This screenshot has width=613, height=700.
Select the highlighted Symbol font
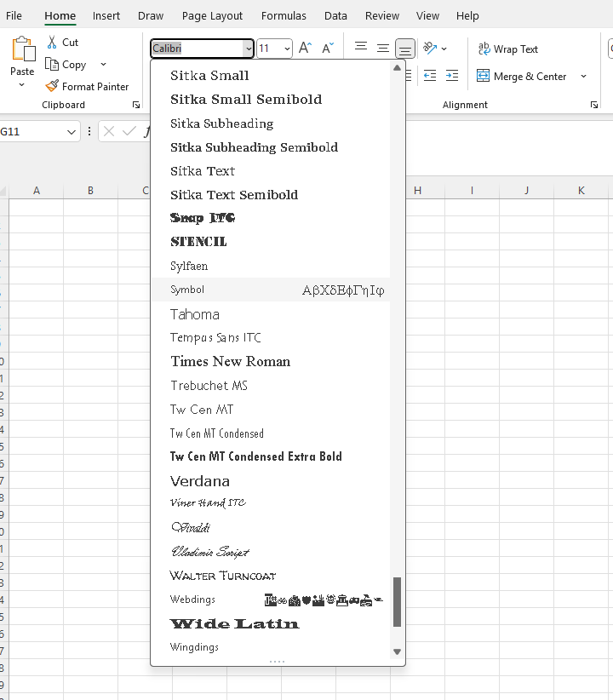click(271, 290)
